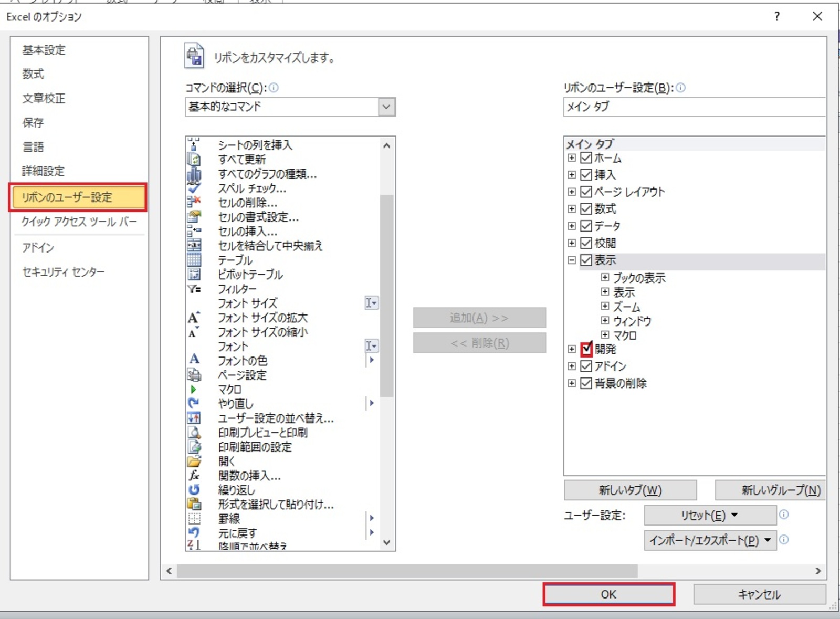Toggle the 'アドイン' checkbox in the tabs tree

pyautogui.click(x=586, y=366)
